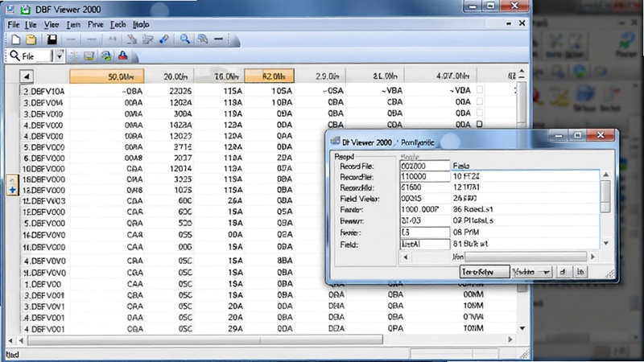Click the app icon in the properties dialog title
This screenshot has height=362, width=644.
pos(336,142)
